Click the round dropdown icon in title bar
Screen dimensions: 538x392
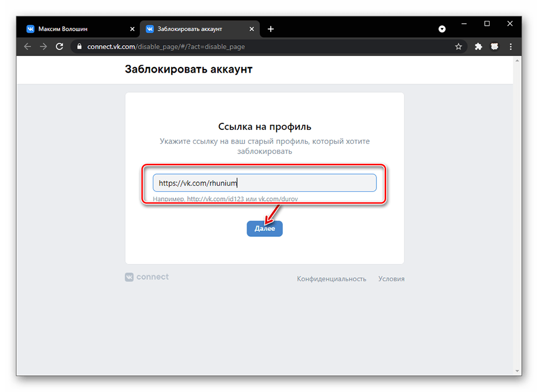(442, 29)
